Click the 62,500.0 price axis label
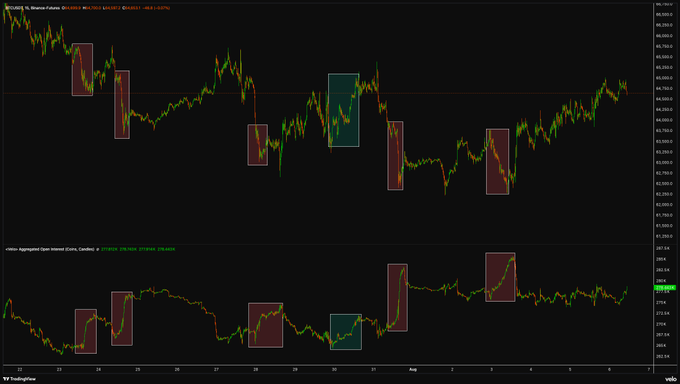This screenshot has width=680, height=384. pyautogui.click(x=665, y=184)
